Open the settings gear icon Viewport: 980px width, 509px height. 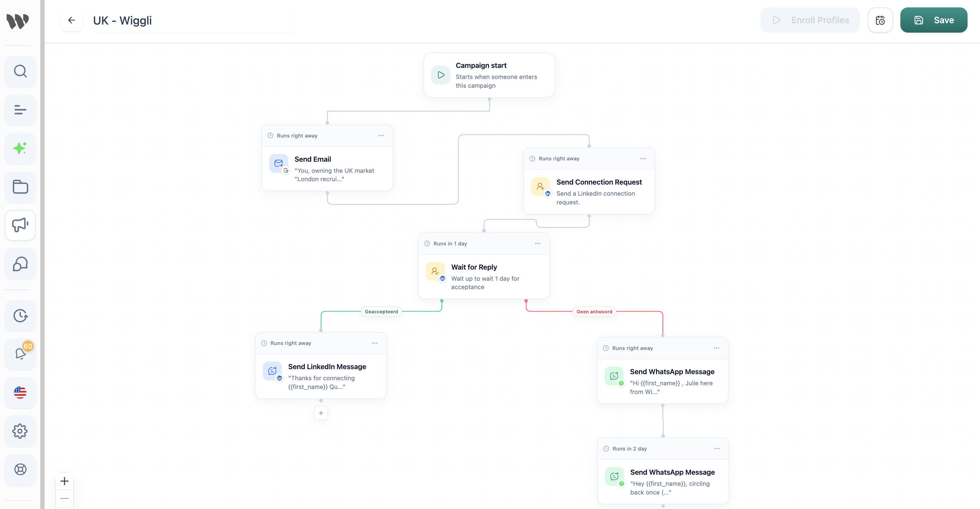pos(20,431)
